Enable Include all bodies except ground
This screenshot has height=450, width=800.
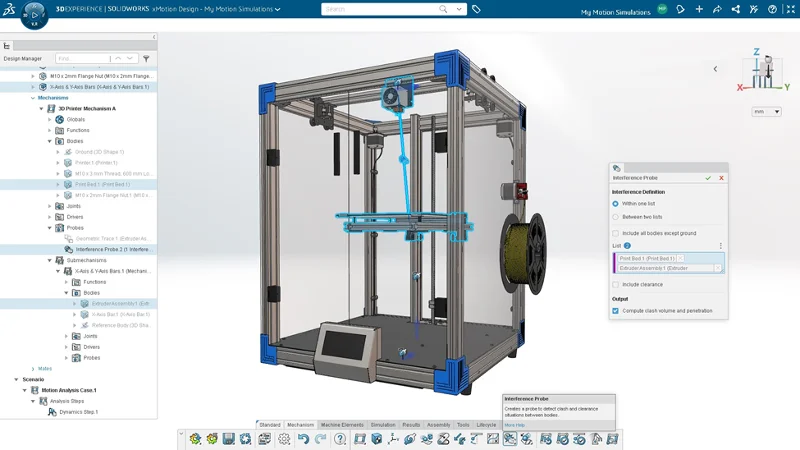click(x=615, y=233)
